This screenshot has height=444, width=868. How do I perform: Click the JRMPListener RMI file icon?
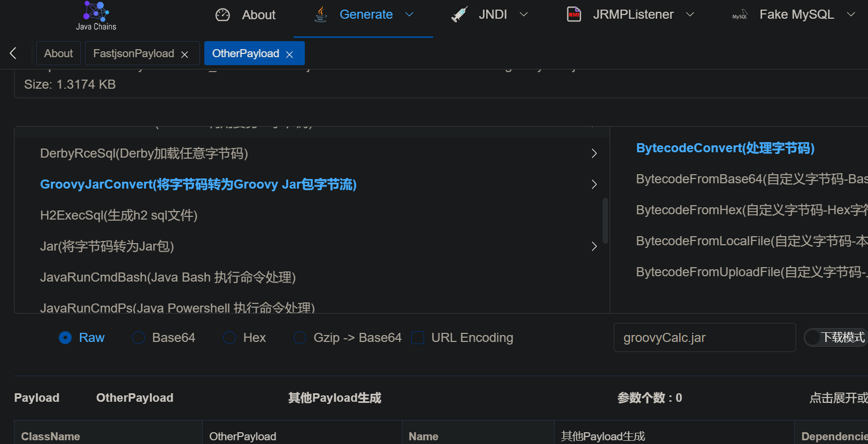[x=574, y=14]
